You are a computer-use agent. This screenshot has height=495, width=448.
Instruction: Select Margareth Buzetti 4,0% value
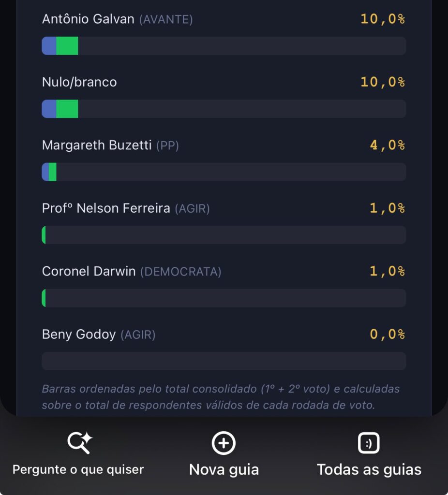point(388,145)
